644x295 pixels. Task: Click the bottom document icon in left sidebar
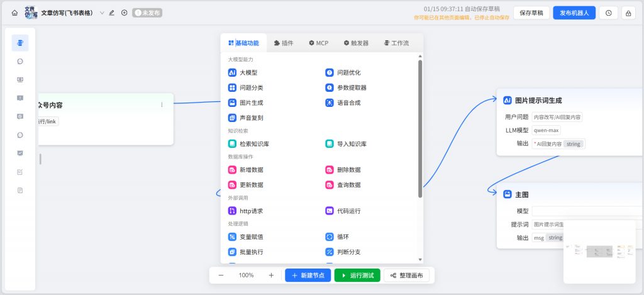click(x=20, y=190)
